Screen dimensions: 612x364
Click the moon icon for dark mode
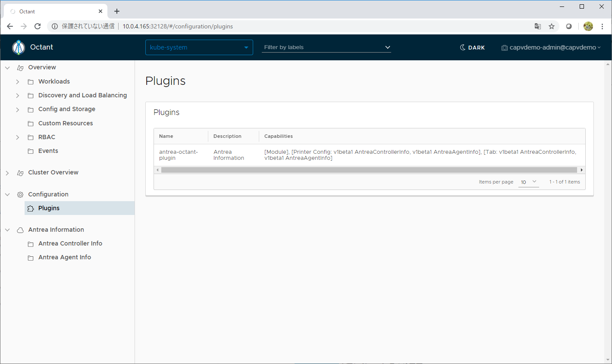(x=463, y=47)
